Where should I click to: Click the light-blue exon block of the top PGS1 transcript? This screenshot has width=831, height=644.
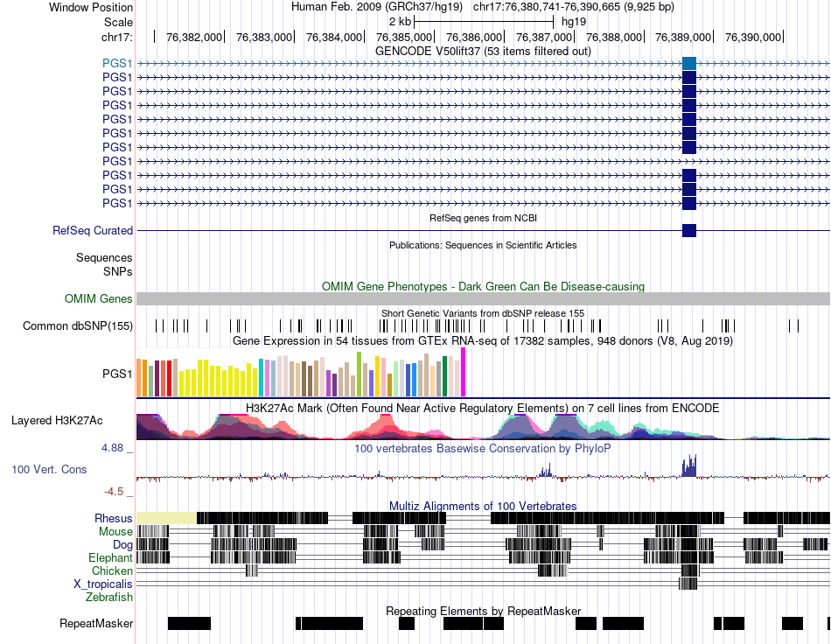click(689, 63)
